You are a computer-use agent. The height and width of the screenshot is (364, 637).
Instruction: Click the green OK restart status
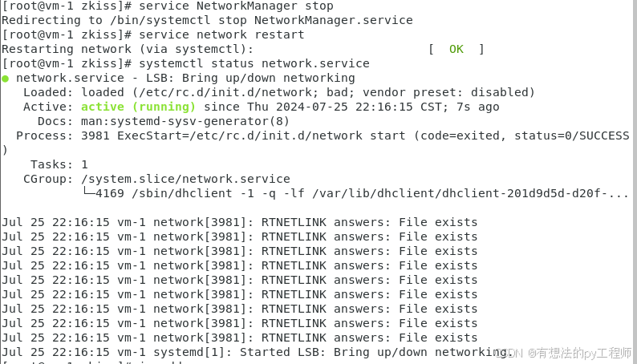click(x=456, y=49)
